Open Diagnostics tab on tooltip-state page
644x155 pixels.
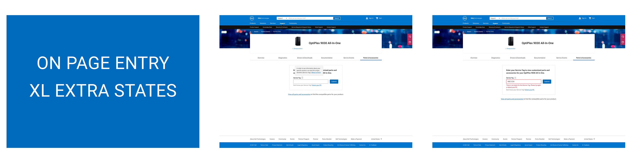pos(283,58)
